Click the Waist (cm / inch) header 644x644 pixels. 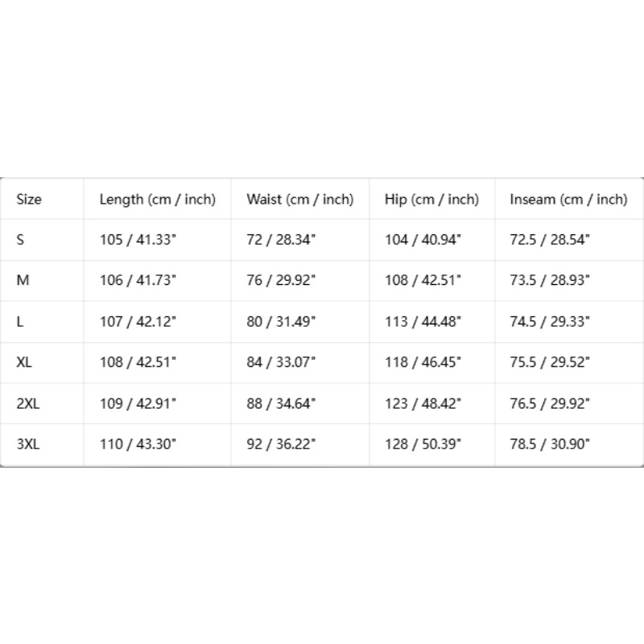(299, 199)
